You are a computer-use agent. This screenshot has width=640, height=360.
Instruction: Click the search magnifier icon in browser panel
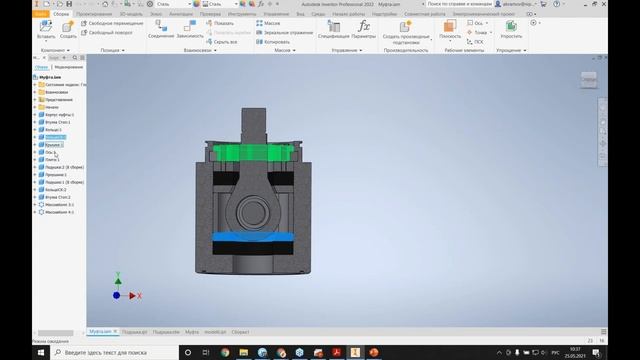74,58
